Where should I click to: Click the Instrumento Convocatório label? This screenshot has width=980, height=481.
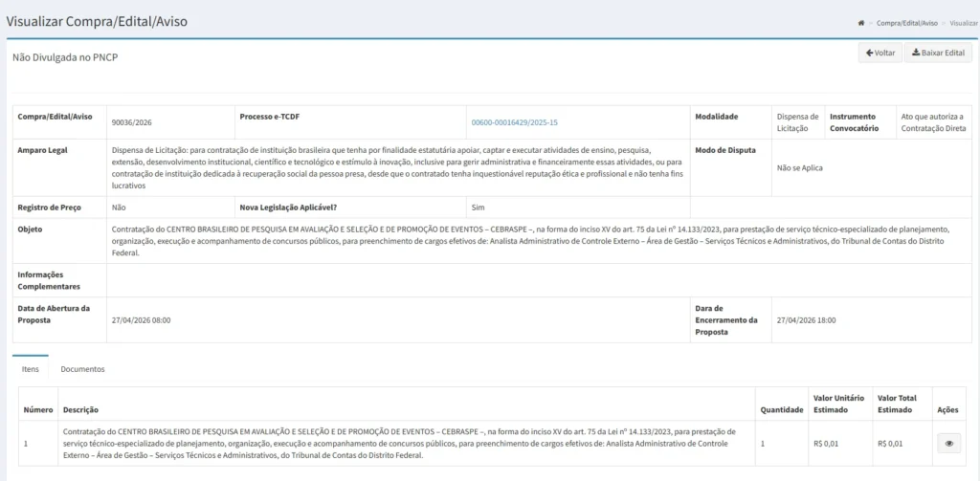click(855, 122)
